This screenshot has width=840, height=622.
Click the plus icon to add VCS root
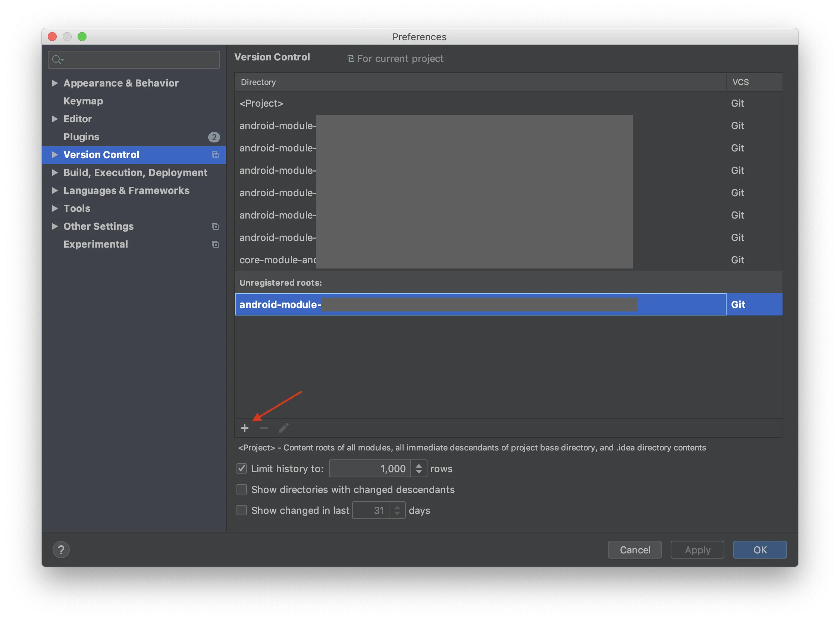pos(244,428)
